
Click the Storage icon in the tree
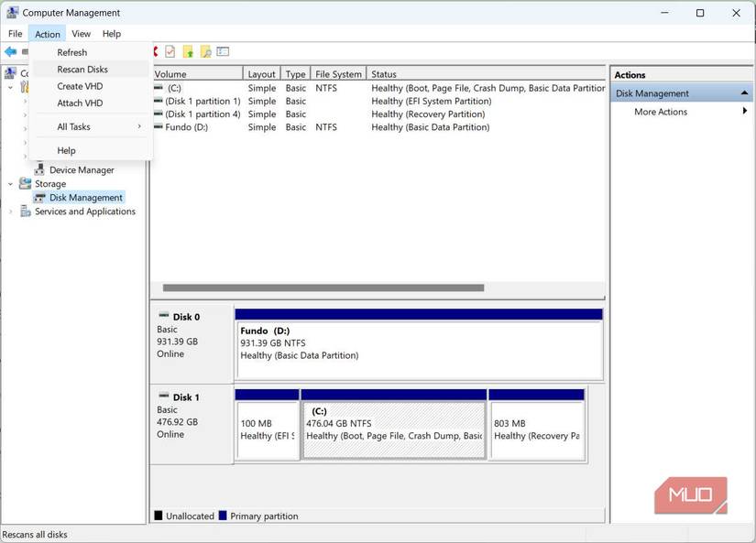25,183
